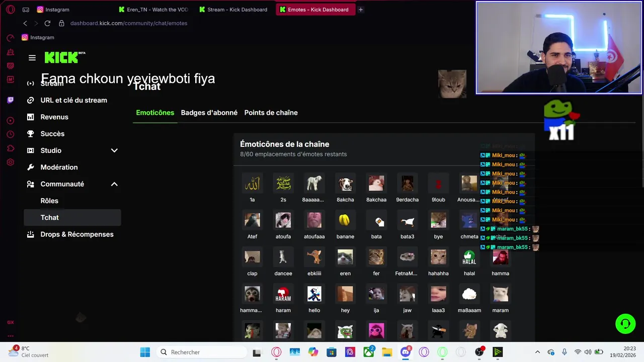Switch to Stream - Kick Dashboard tab
Viewport: 644px width, 362px height.
click(x=234, y=10)
